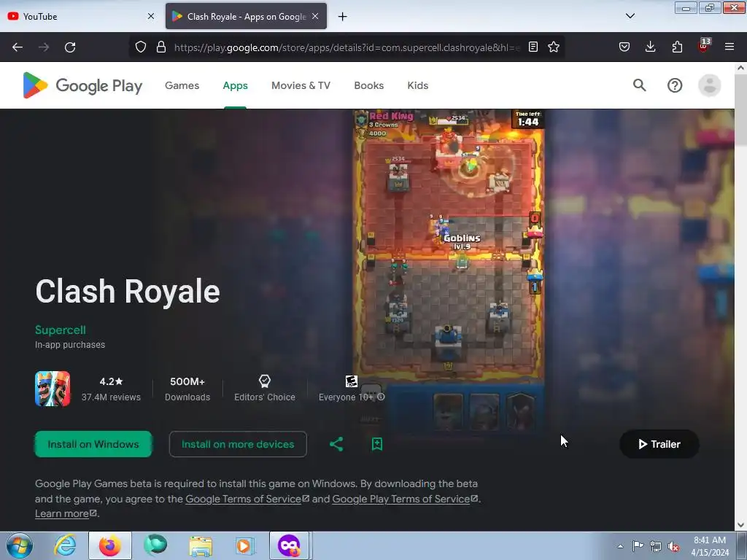Show hidden system tray icons
Screen dimensions: 747x560
[x=620, y=546]
